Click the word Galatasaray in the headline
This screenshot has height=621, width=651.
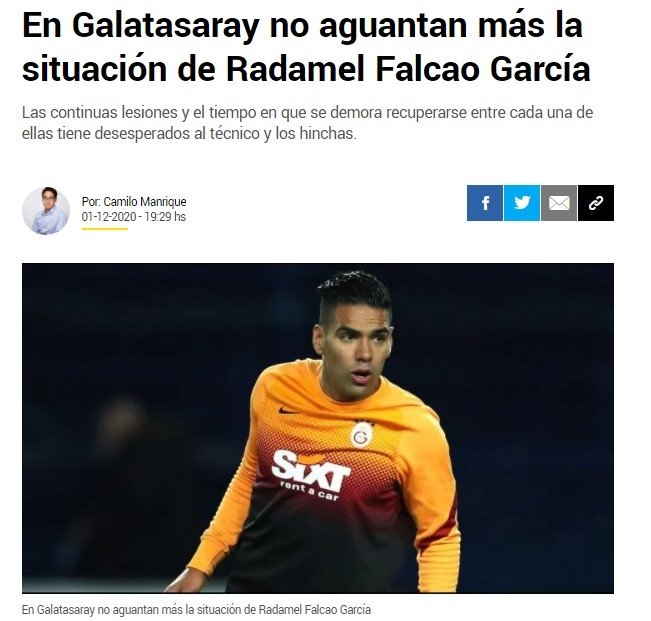tap(165, 25)
